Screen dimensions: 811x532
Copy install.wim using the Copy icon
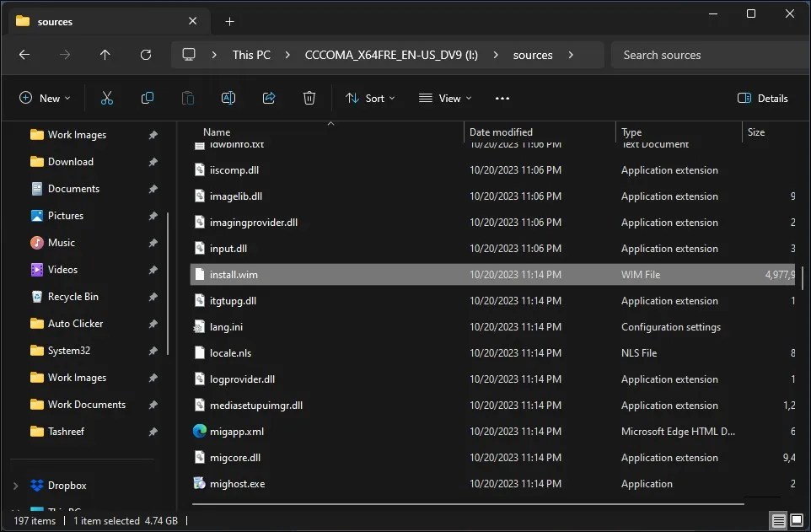pyautogui.click(x=148, y=98)
